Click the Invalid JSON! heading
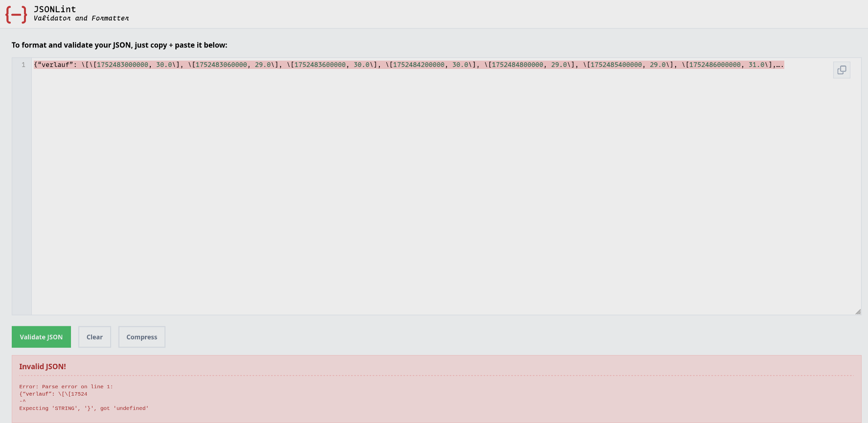This screenshot has width=868, height=423. (43, 366)
